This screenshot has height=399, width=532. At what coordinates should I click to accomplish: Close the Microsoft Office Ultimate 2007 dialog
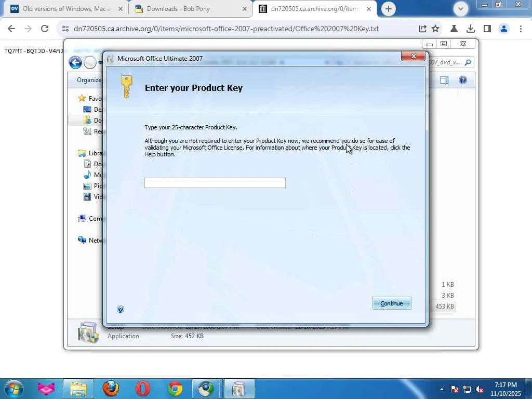pos(413,57)
